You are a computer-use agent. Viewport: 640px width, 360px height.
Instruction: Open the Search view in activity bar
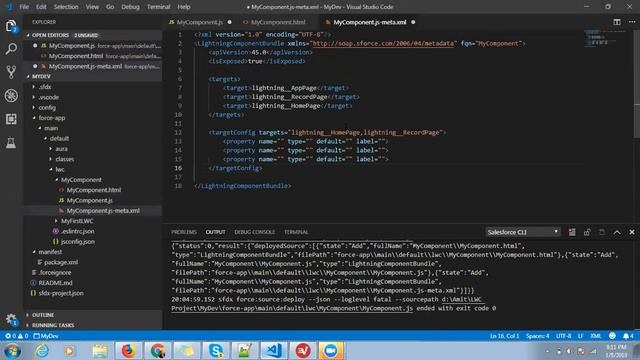pyautogui.click(x=11, y=49)
